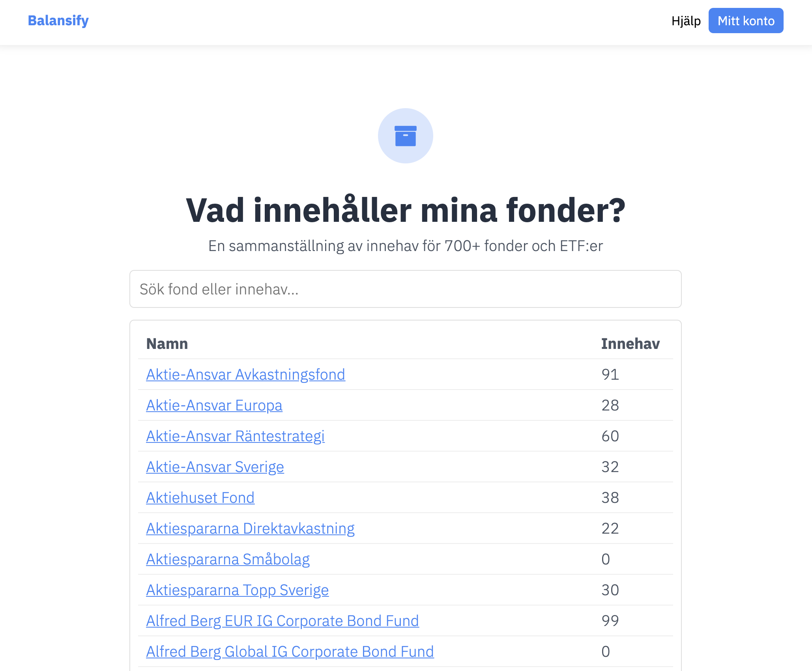Click holdings count 99 for Alfred Berg EUR
This screenshot has width=812, height=671.
(x=610, y=621)
